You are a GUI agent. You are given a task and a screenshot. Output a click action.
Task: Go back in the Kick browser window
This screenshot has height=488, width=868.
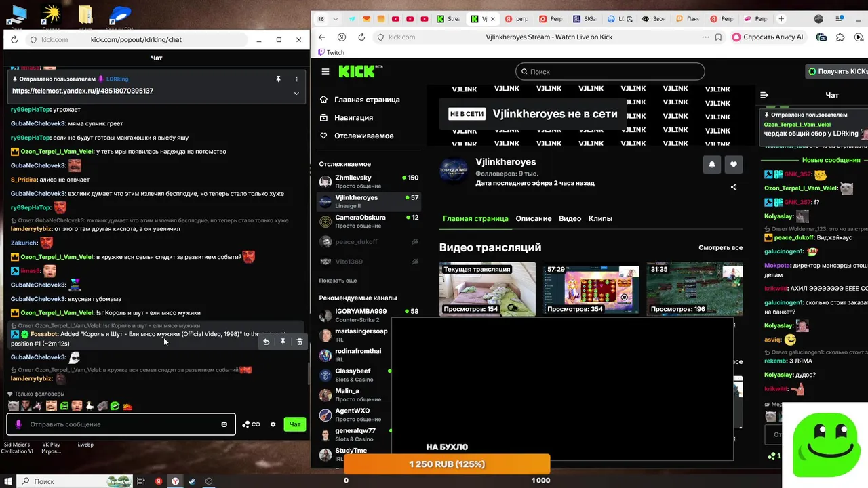click(x=322, y=37)
